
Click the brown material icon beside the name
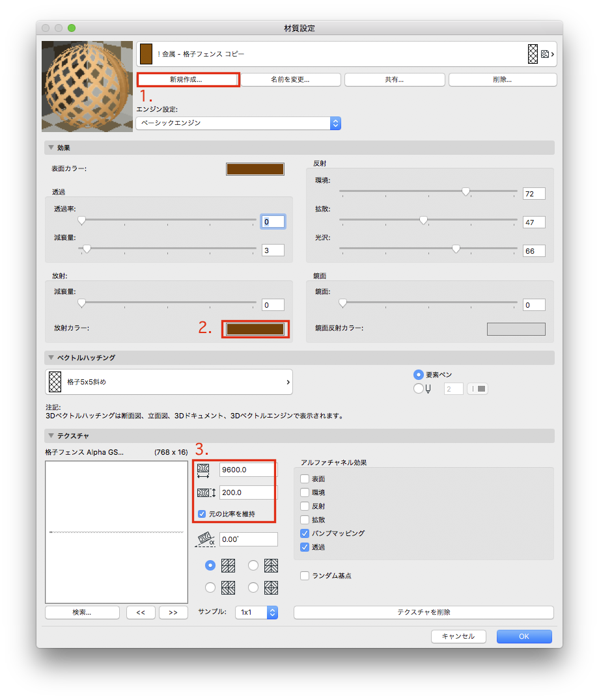(146, 55)
